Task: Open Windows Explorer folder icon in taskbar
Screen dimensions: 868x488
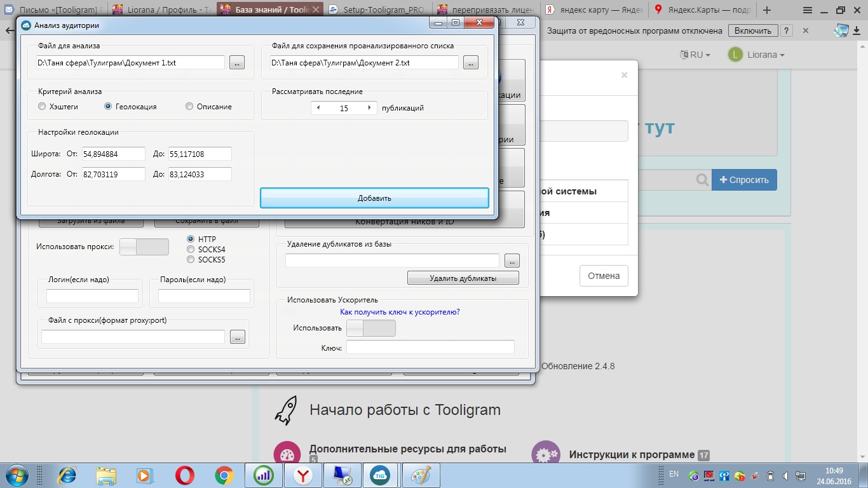Action: (106, 475)
